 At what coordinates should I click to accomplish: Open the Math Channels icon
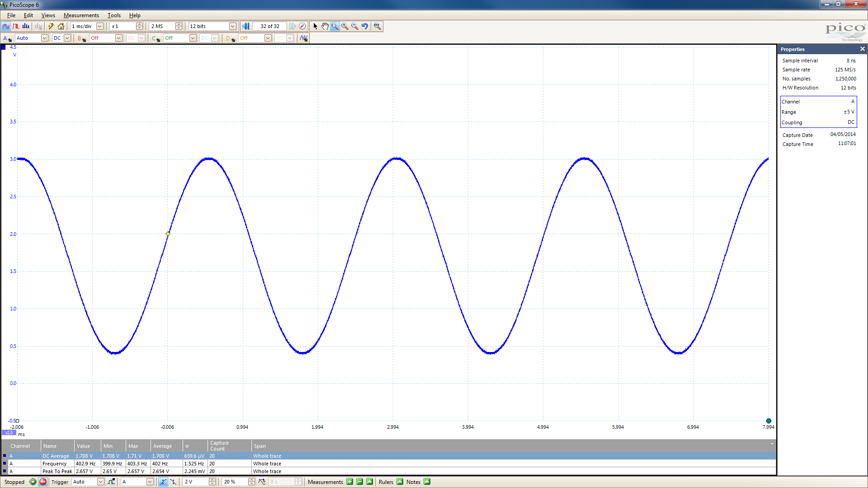pos(304,38)
